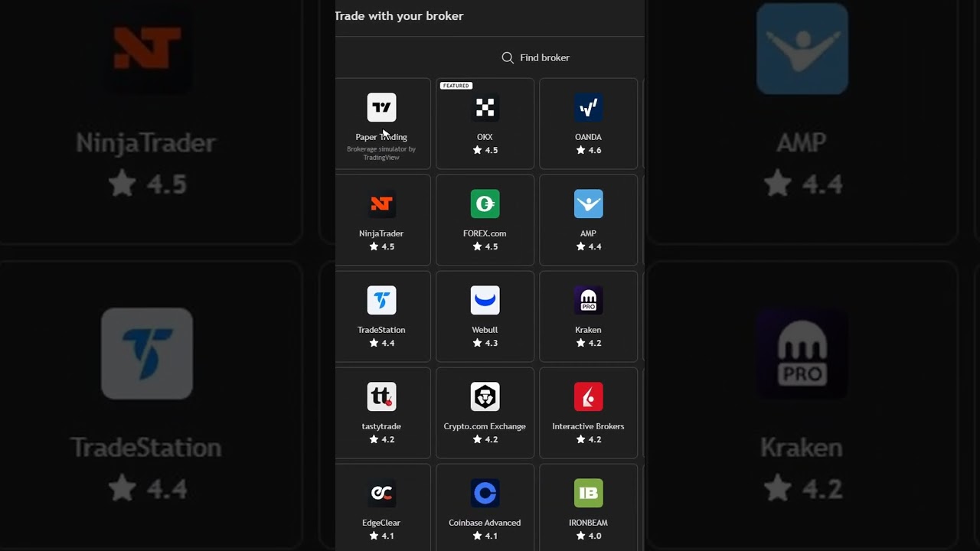The height and width of the screenshot is (551, 980).
Task: Click the Trade with your broker heading
Action: 399,16
